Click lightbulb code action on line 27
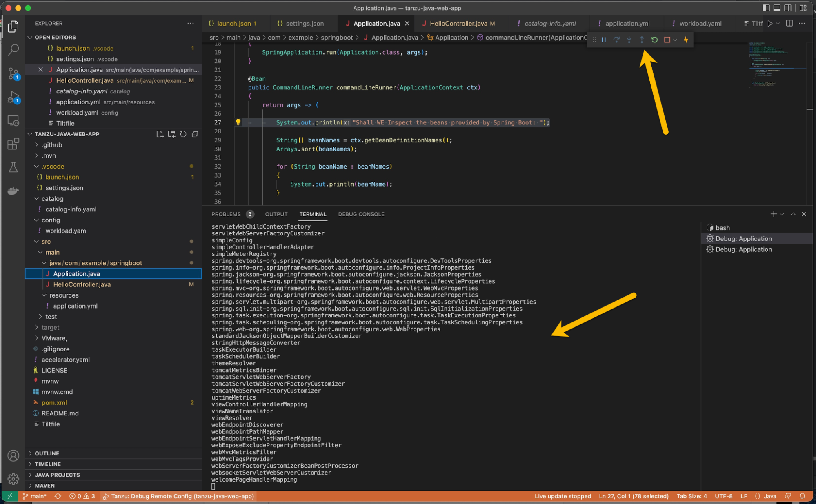 pos(238,122)
